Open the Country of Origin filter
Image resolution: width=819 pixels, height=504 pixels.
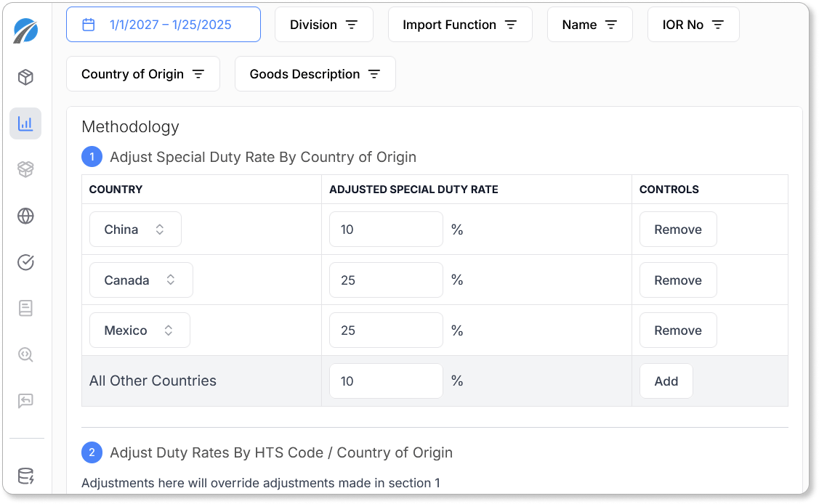tap(143, 74)
